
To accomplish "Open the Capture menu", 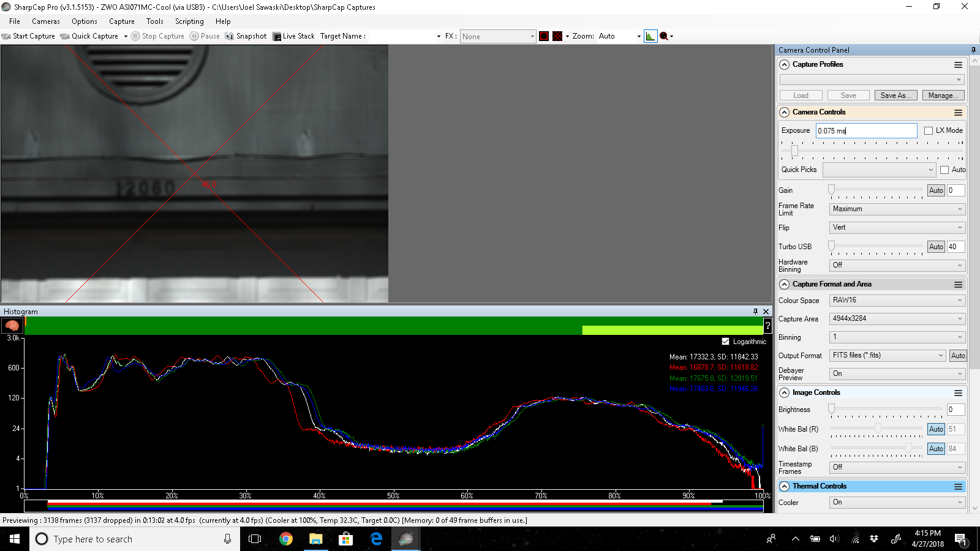I will 122,21.
